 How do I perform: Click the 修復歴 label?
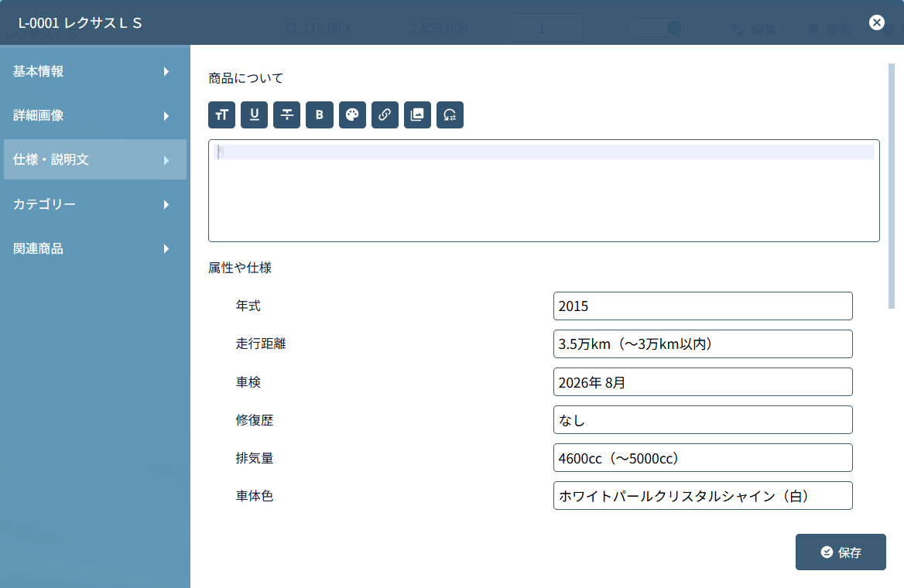tap(254, 420)
